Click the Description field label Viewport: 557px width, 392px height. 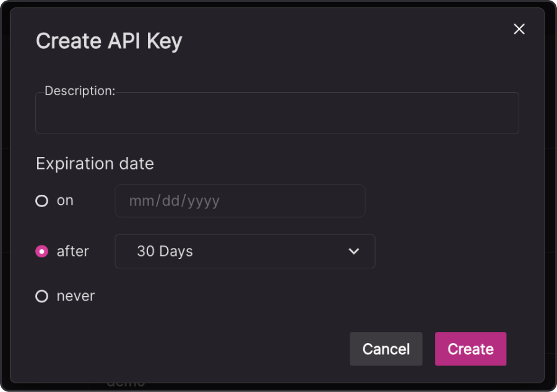click(79, 90)
